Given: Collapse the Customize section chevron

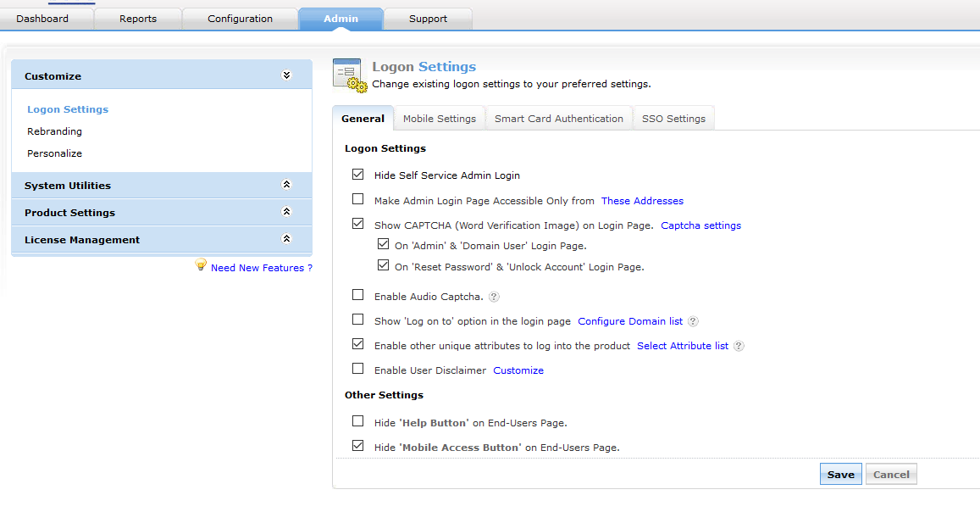Looking at the screenshot, I should pos(286,75).
